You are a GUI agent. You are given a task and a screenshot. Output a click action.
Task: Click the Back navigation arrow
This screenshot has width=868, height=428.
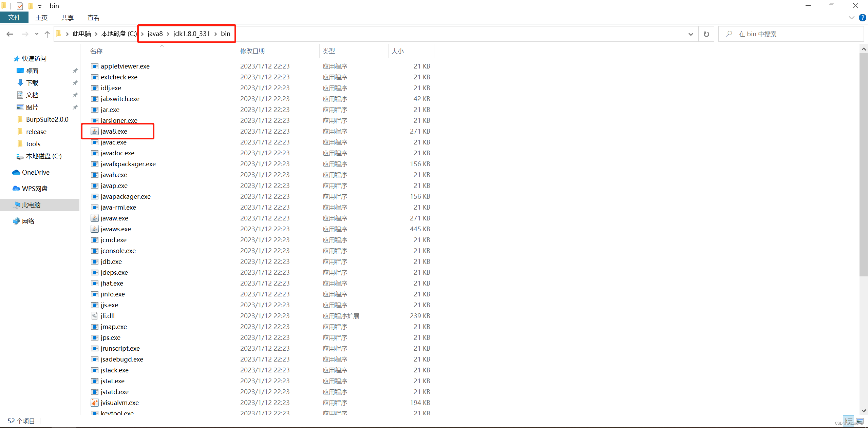[x=10, y=34]
